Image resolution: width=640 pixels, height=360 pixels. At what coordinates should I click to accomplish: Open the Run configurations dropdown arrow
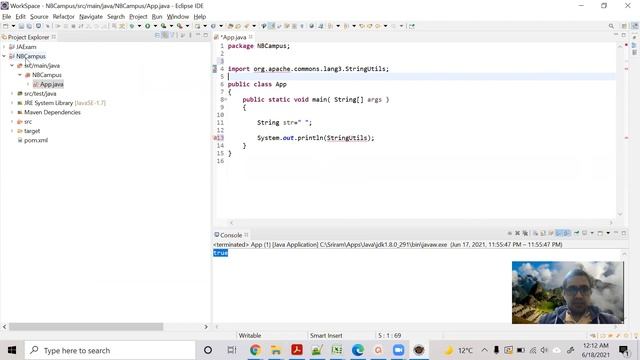pyautogui.click(x=155, y=26)
